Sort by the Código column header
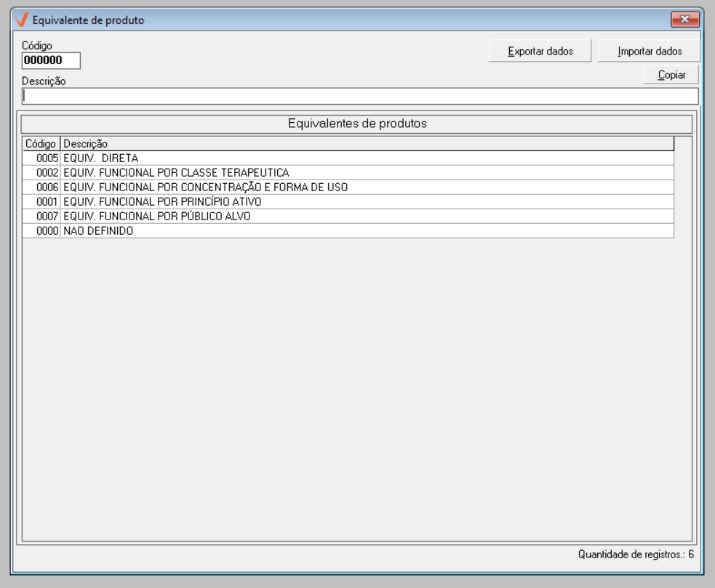This screenshot has width=715, height=588. point(41,144)
